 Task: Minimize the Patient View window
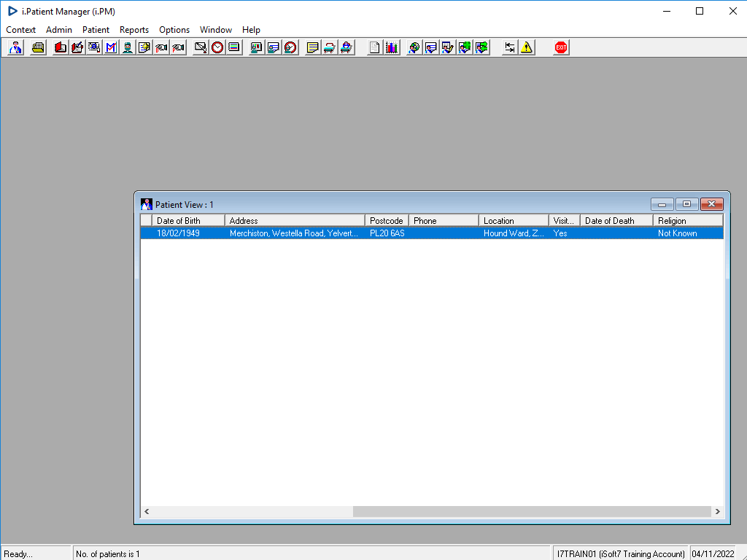click(662, 204)
